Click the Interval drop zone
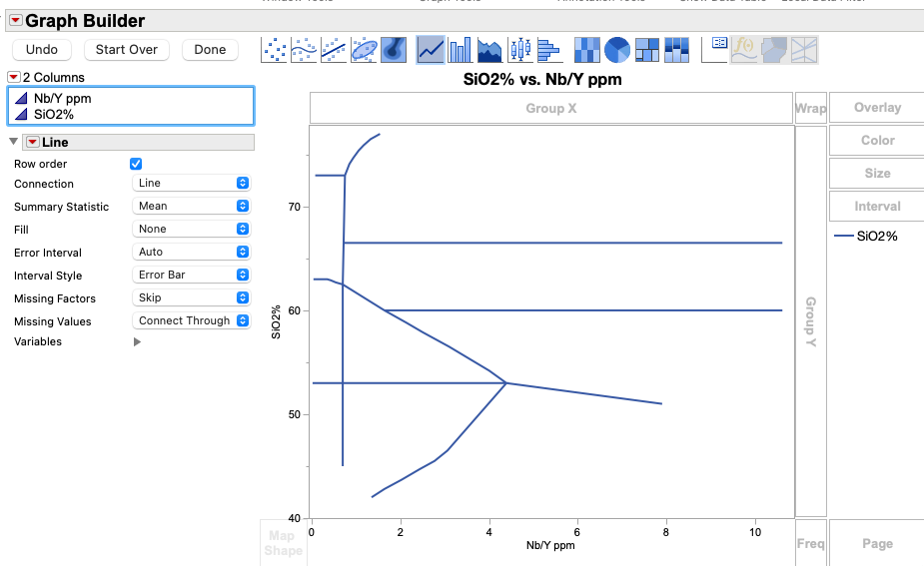924x566 pixels. (x=877, y=207)
